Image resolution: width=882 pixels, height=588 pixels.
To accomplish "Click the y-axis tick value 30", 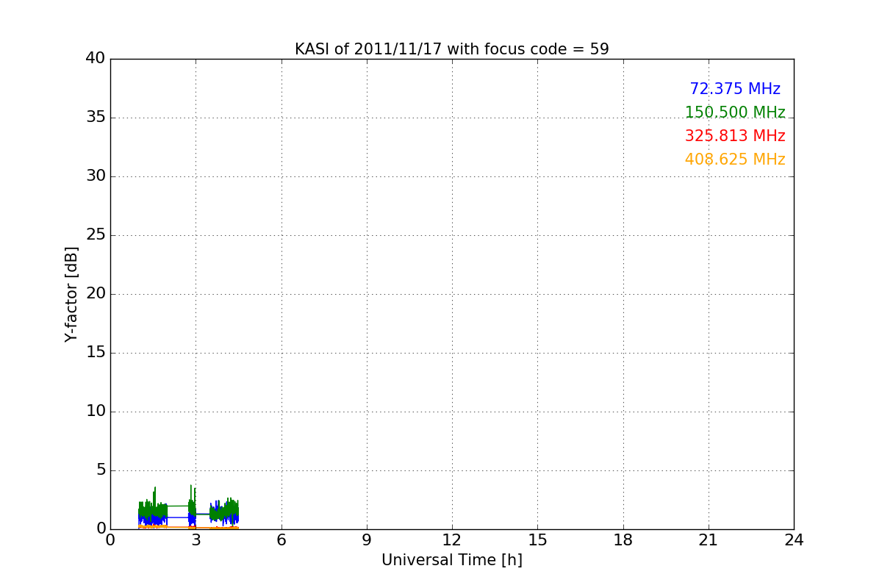I will [x=96, y=176].
